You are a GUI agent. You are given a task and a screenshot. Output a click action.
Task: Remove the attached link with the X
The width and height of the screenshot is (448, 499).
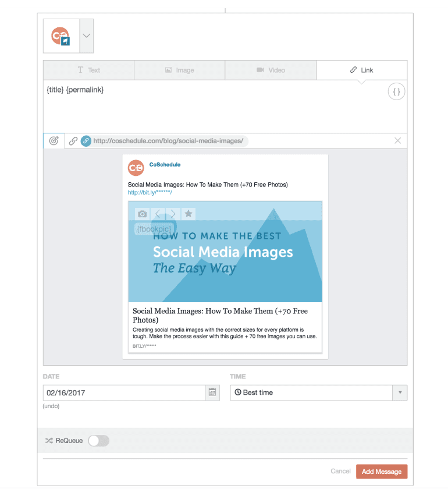pos(397,141)
